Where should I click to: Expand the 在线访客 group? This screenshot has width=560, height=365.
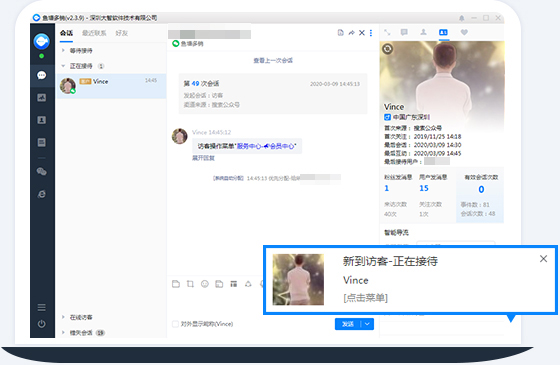(x=64, y=317)
